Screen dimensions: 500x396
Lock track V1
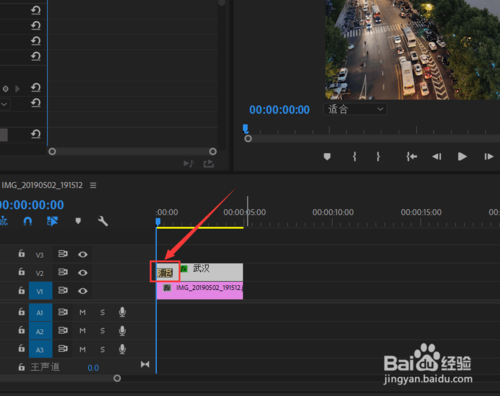pos(21,290)
